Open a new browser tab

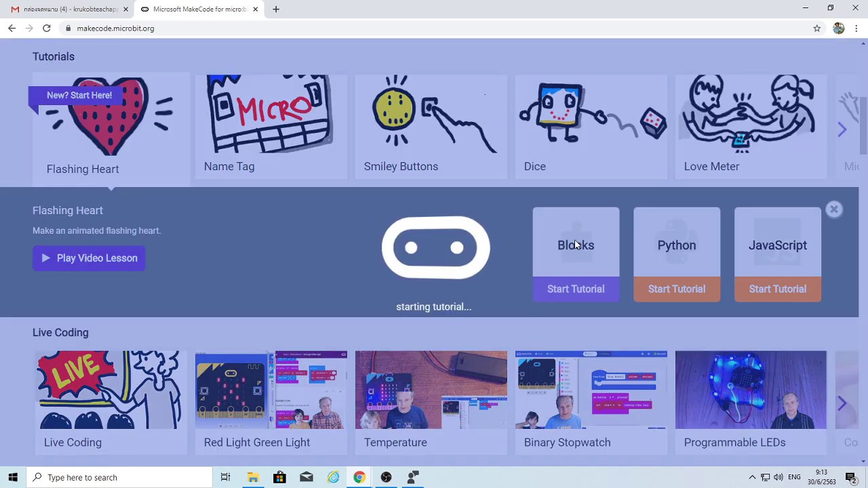[276, 9]
